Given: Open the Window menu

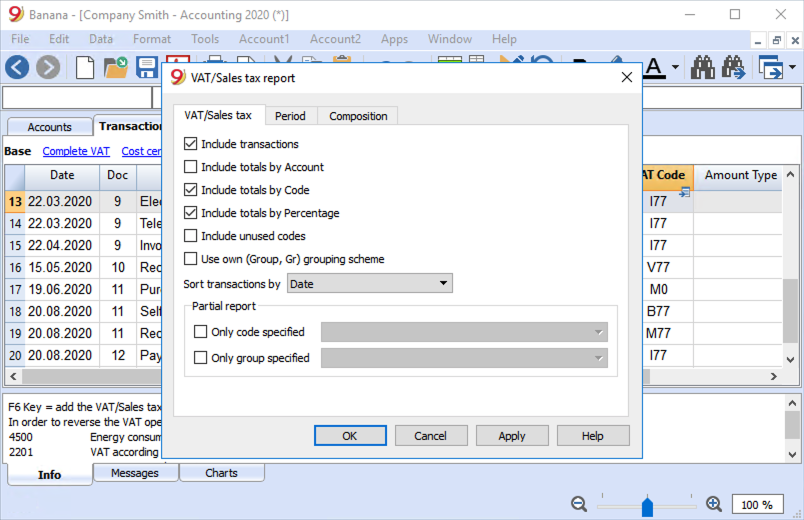Looking at the screenshot, I should 450,39.
